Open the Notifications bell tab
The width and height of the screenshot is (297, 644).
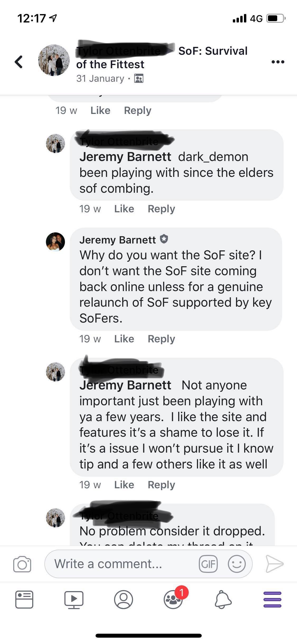pyautogui.click(x=223, y=600)
